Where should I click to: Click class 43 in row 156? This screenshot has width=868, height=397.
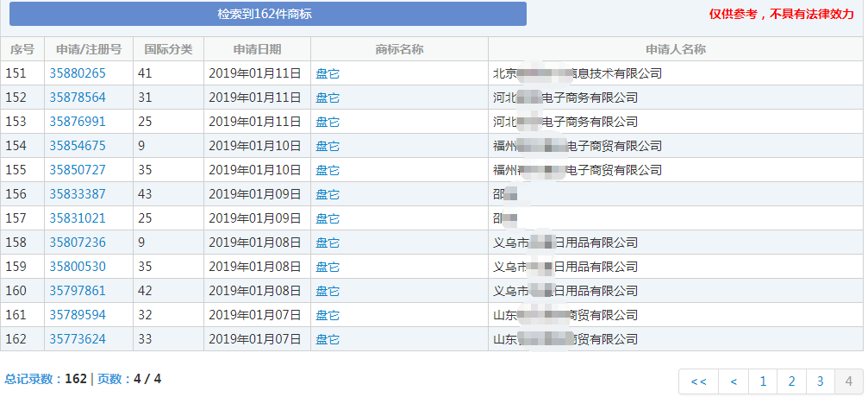click(145, 194)
